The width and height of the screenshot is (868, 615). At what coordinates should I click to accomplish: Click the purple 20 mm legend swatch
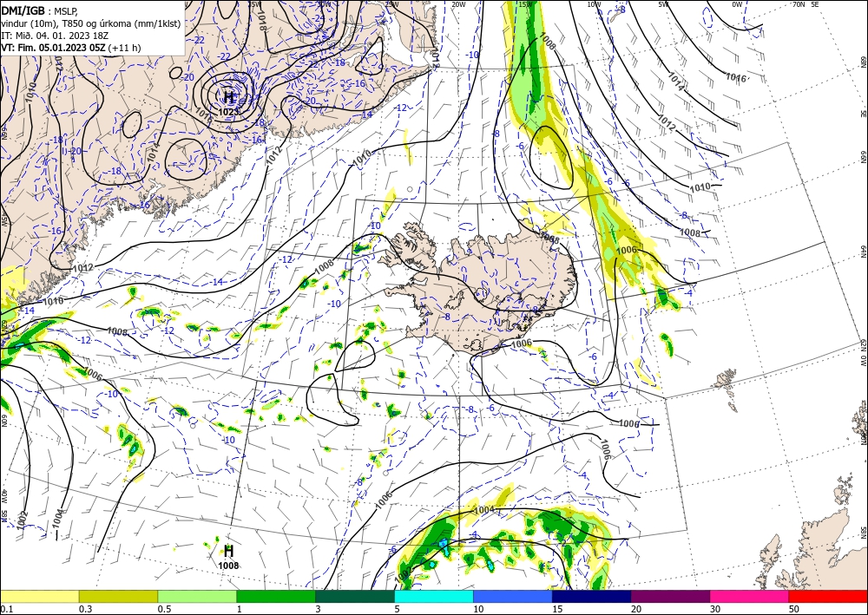[x=670, y=596]
